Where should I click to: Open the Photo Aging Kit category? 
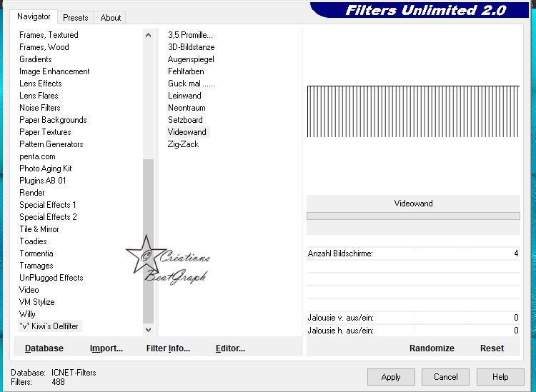point(46,169)
